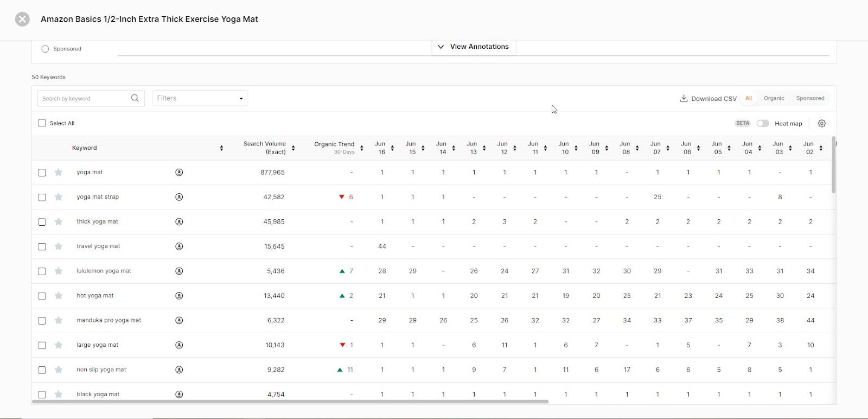The height and width of the screenshot is (419, 868).
Task: Open table settings gear icon
Action: (x=822, y=123)
